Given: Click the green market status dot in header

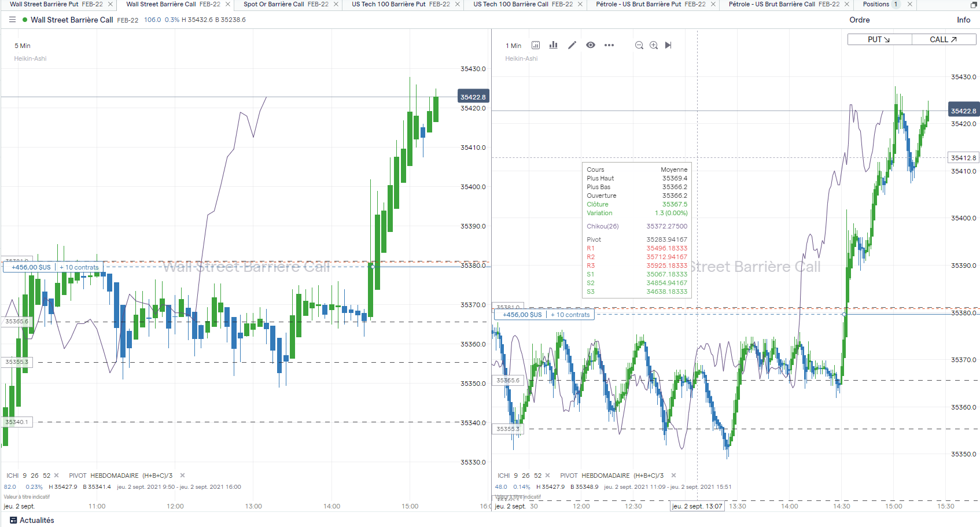Looking at the screenshot, I should click(25, 20).
